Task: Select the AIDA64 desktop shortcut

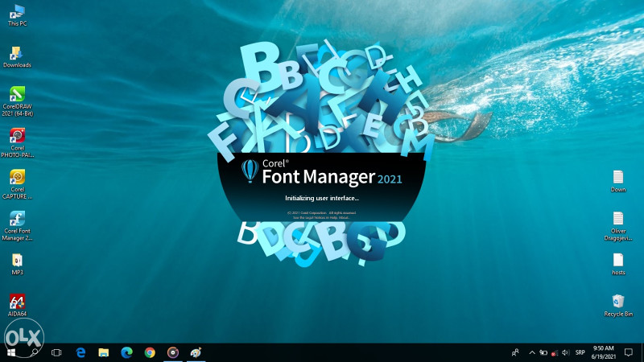Action: pos(17,306)
